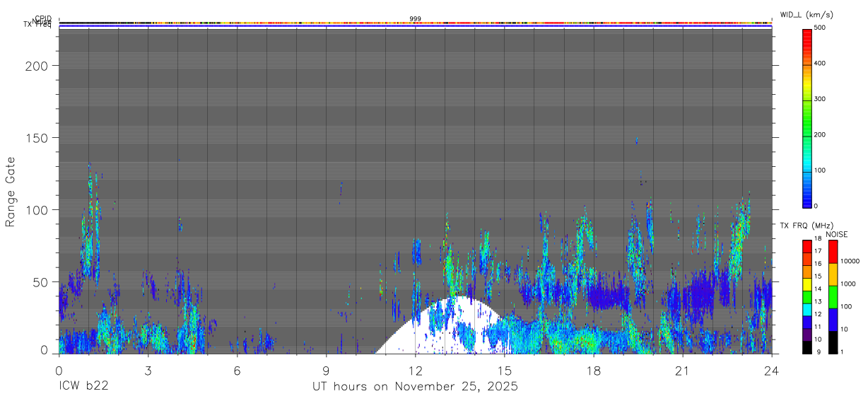Click the red 17–18 MHz TX FRQ swatch

pyautogui.click(x=807, y=246)
